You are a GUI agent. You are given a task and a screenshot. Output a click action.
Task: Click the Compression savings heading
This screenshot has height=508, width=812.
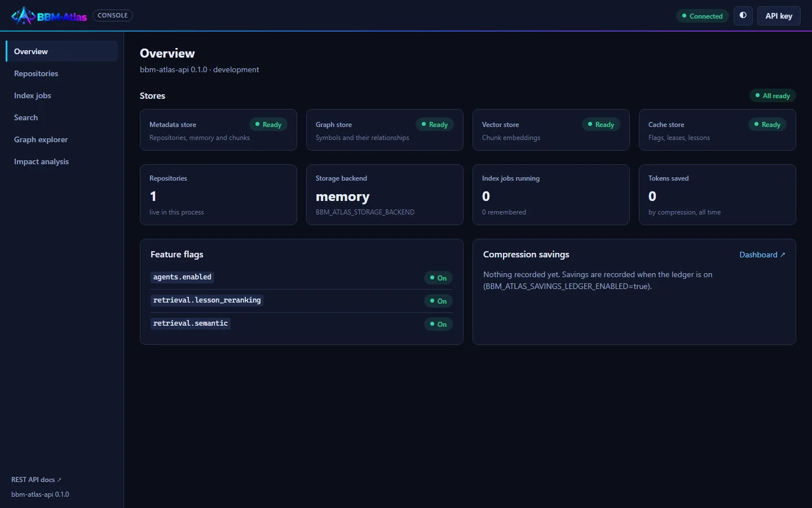[526, 255]
